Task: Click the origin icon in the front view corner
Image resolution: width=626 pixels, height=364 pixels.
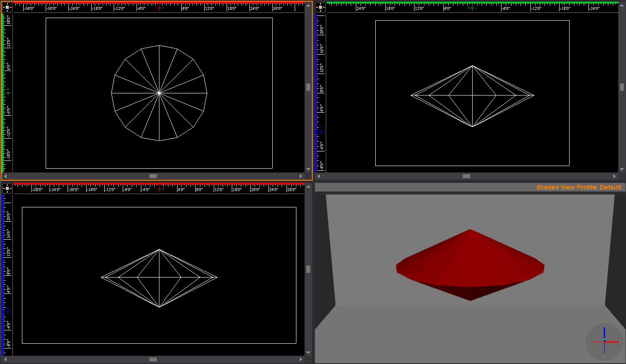Action: (x=7, y=188)
